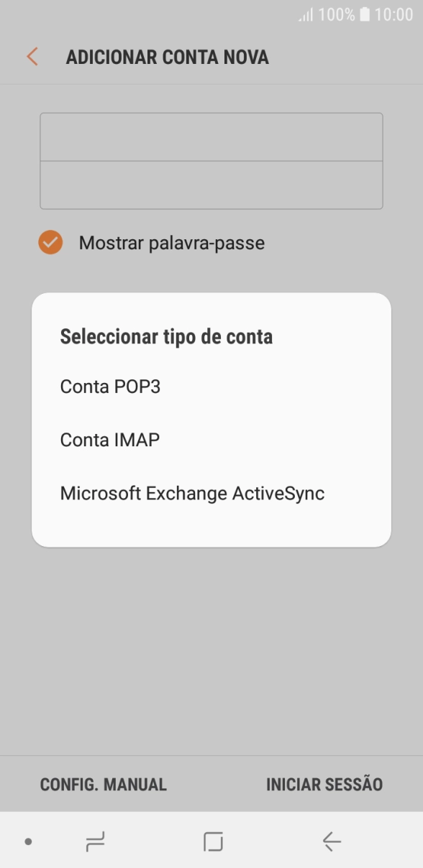Tap the checkmark icon next to Mostrar palavra-passe
This screenshot has width=423, height=868.
[x=49, y=242]
